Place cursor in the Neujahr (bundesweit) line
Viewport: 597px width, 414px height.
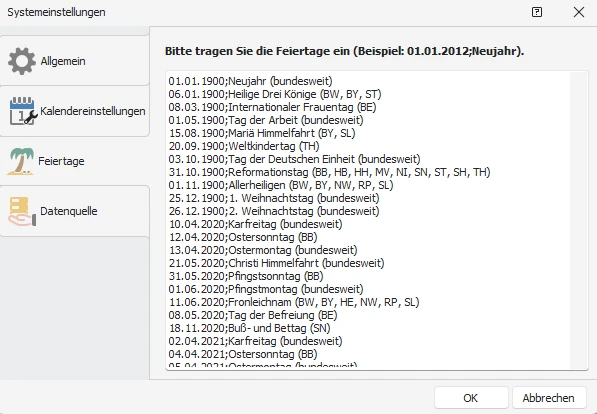click(251, 81)
